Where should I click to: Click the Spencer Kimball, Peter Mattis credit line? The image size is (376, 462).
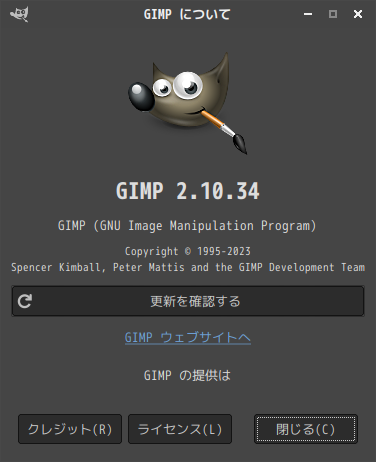coord(188,267)
